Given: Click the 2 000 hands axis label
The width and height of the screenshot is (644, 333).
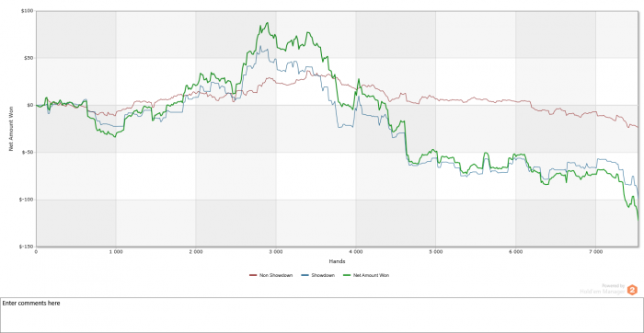Looking at the screenshot, I should [196, 251].
